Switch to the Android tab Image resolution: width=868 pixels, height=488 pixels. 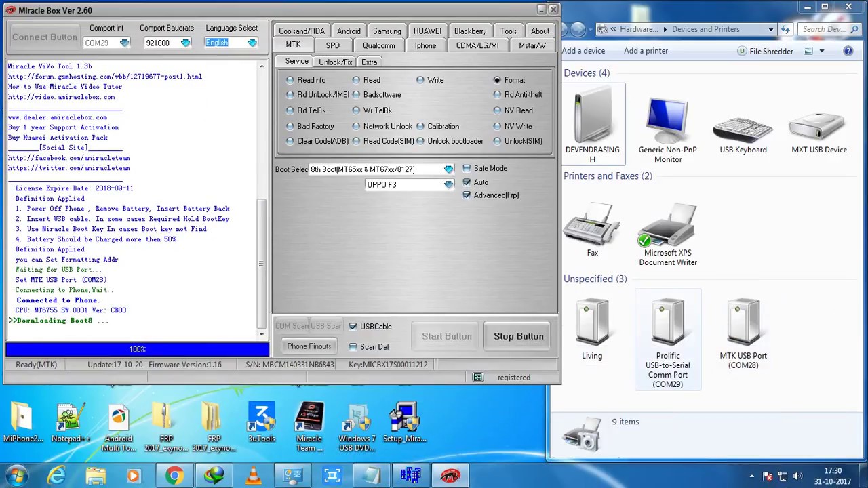click(349, 30)
